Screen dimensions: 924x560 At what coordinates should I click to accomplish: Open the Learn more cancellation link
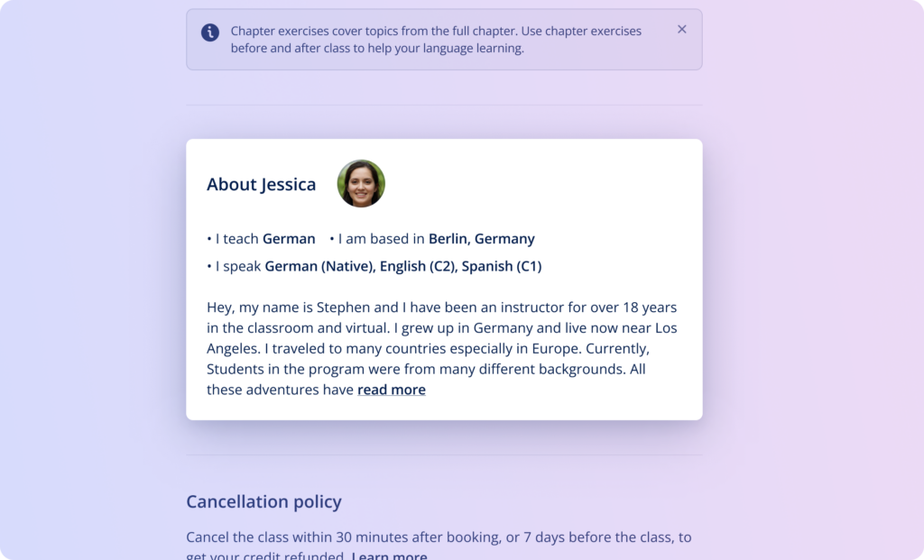(390, 555)
